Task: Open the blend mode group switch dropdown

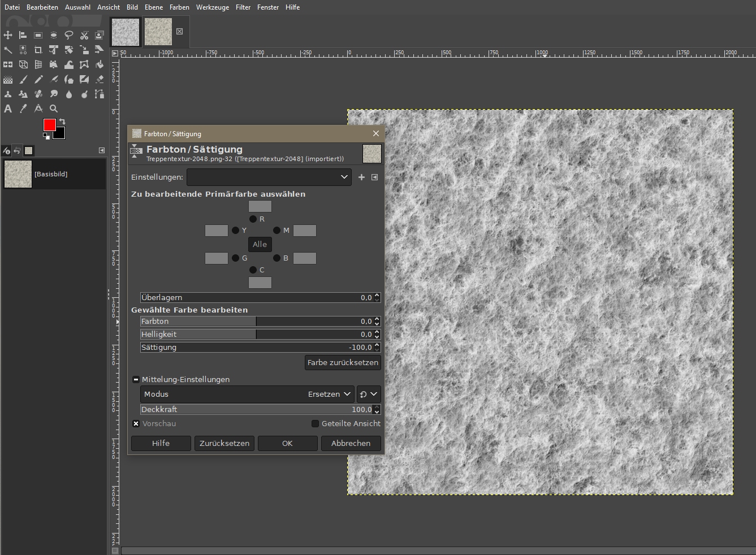Action: point(368,394)
